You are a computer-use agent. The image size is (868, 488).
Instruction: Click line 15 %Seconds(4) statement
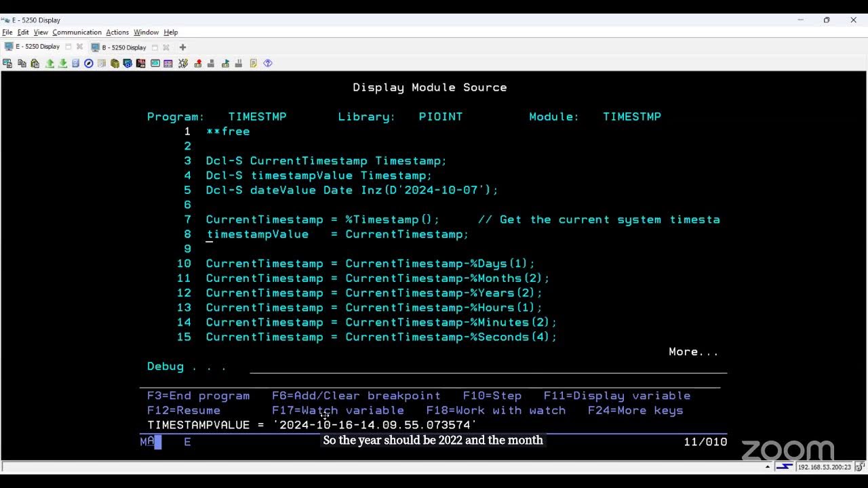(x=381, y=338)
